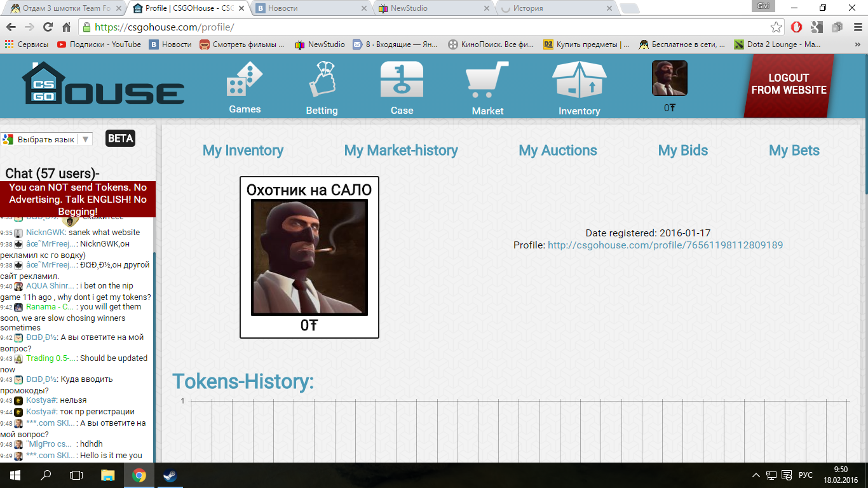Image resolution: width=868 pixels, height=488 pixels.
Task: Show hidden bookmarks with the double chevron
Action: click(x=857, y=44)
